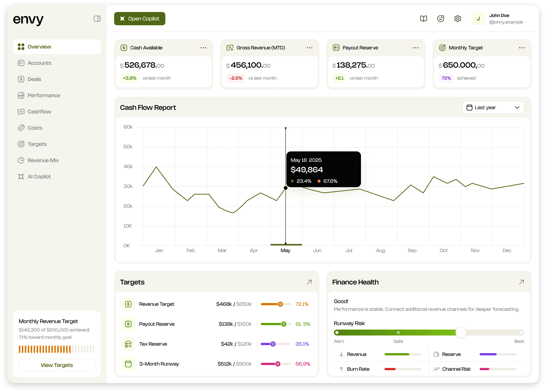Viewport: 546px width, 392px height.
Task: Click the Tax Reserve progress marker
Action: [273, 344]
